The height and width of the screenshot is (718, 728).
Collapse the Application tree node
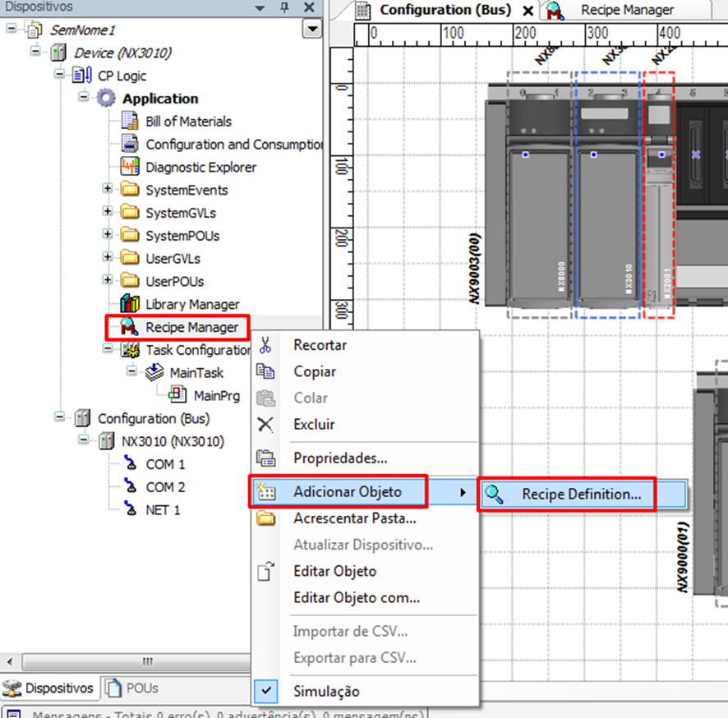point(83,98)
